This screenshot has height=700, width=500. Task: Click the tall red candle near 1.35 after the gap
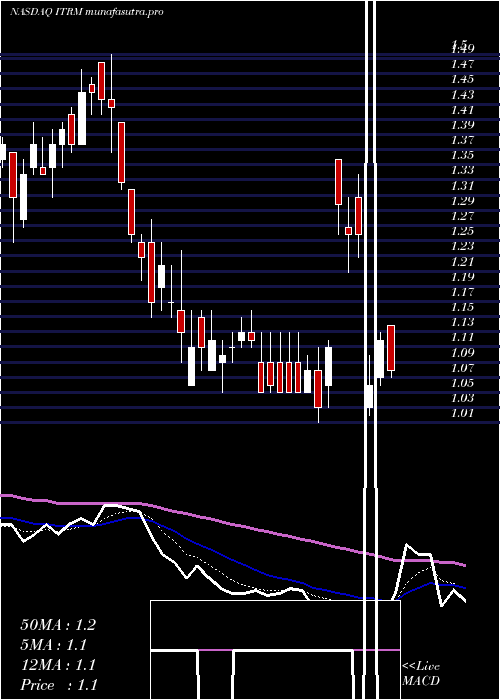coord(339,182)
